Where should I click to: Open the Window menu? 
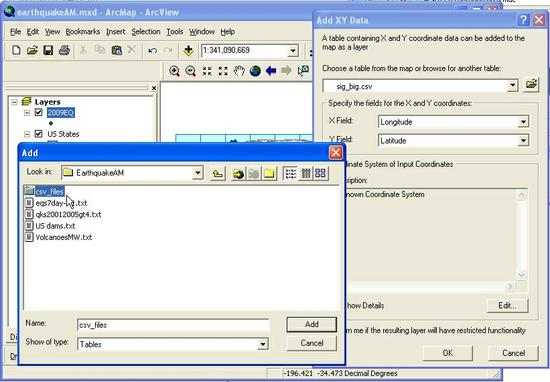pyautogui.click(x=202, y=32)
